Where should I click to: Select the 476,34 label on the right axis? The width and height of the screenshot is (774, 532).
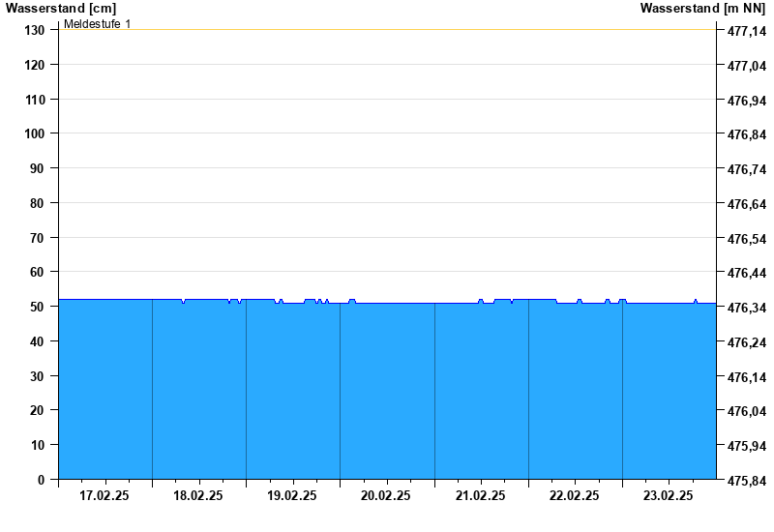[746, 308]
